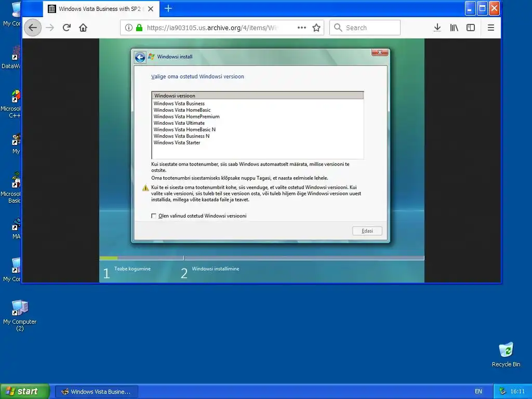This screenshot has height=399, width=532.
Task: Click the system tray icon beside the clock
Action: (x=502, y=391)
